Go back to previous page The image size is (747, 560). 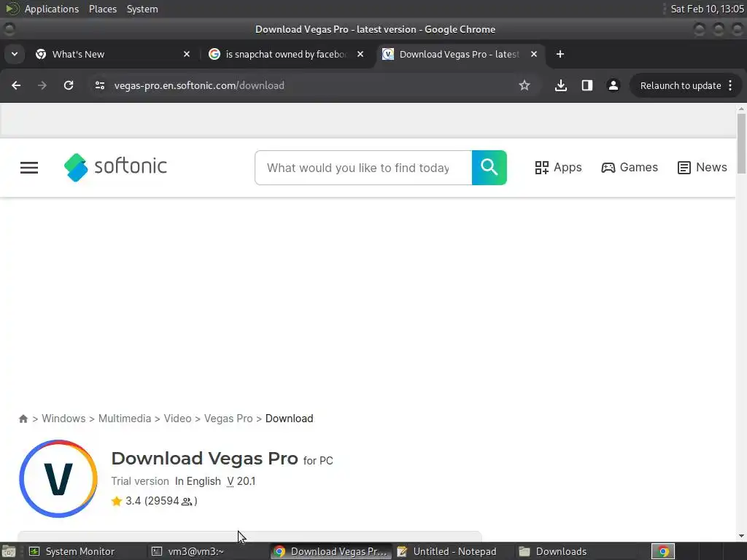16,86
